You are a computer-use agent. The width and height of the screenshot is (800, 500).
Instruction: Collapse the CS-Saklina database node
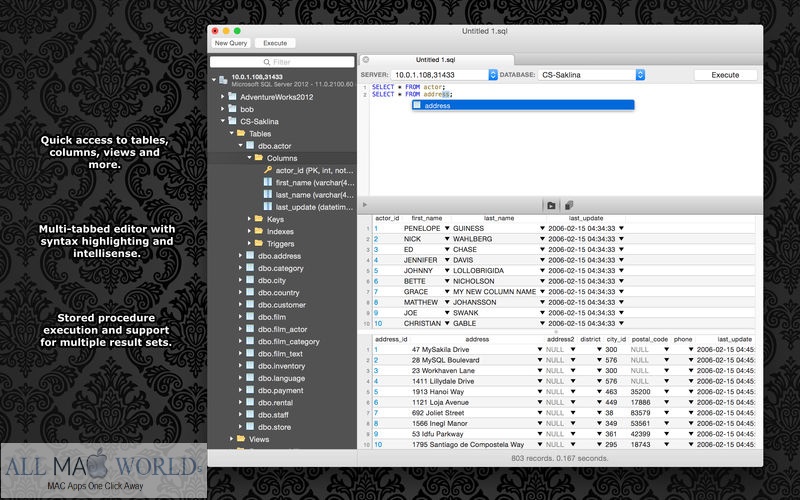(x=223, y=121)
